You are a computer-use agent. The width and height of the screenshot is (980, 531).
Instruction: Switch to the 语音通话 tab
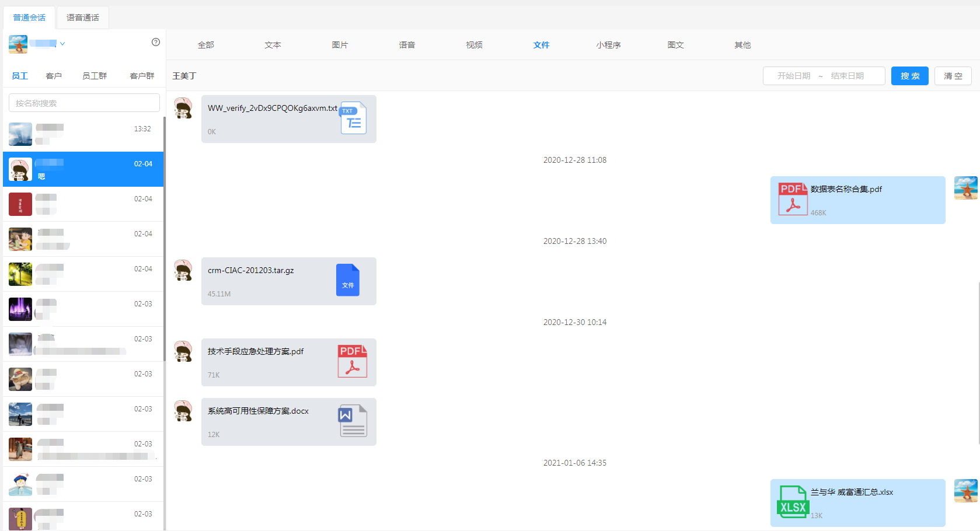(83, 18)
